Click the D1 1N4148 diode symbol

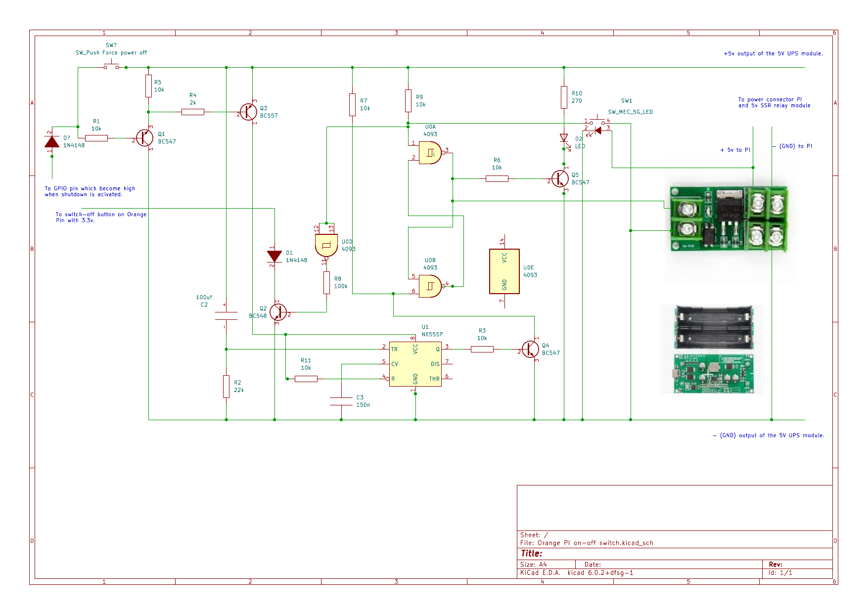click(274, 257)
